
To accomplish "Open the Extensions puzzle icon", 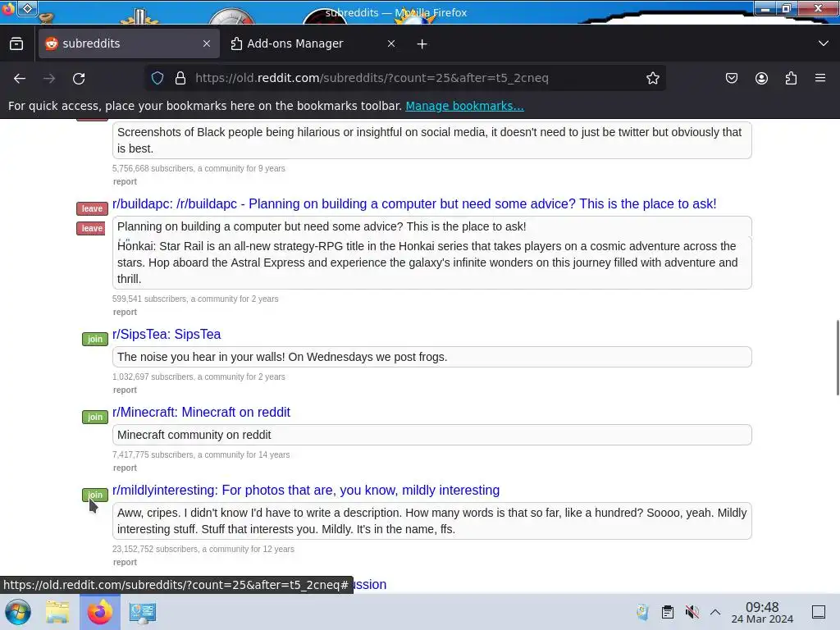I will point(791,78).
